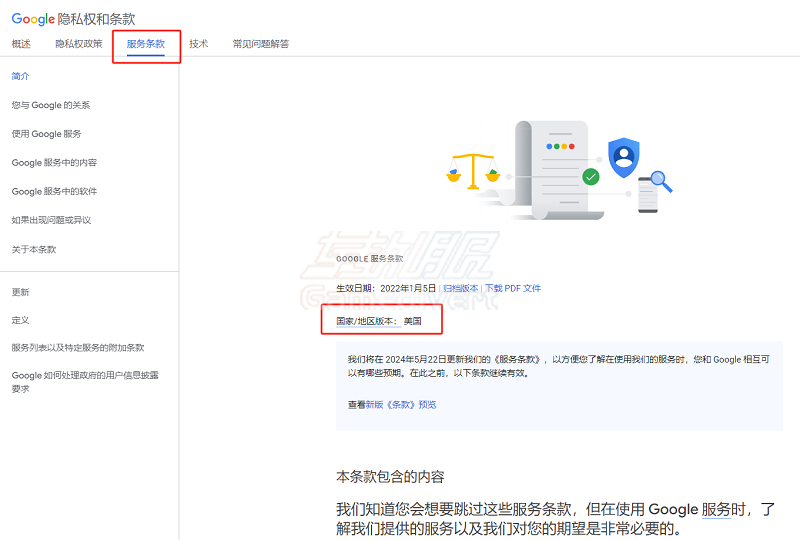Open the 技术 tab
Viewport: 800px width, 540px height.
click(x=198, y=44)
